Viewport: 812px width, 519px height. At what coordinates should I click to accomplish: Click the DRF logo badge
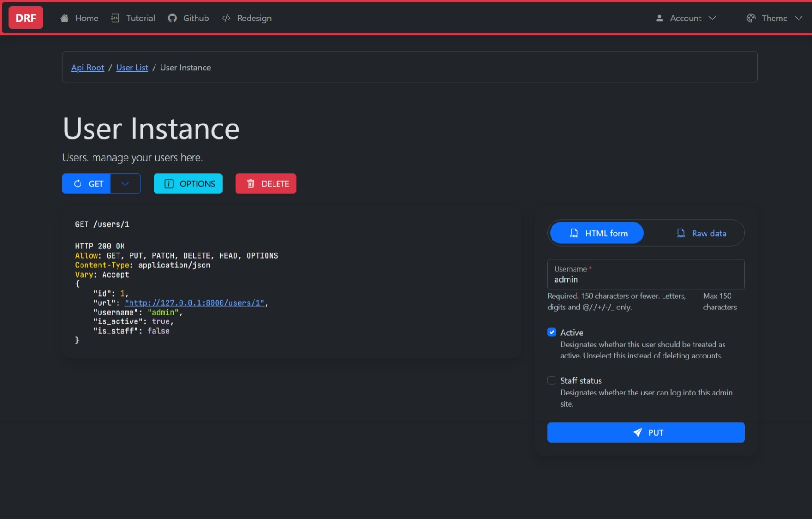pos(25,18)
